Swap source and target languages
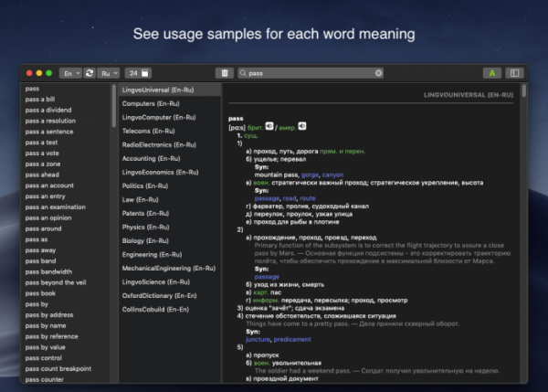Image resolution: width=548 pixels, height=392 pixels. (x=90, y=73)
